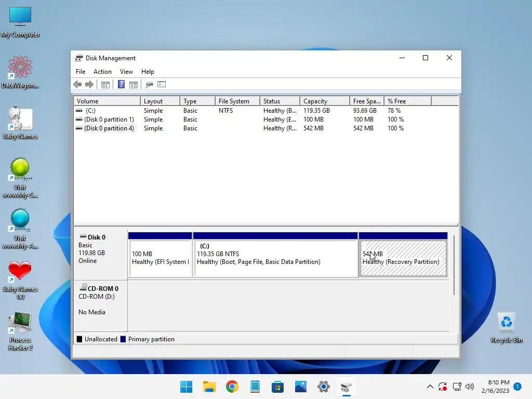This screenshot has width=532, height=399.
Task: Open Microsoft Store from the taskbar
Action: click(277, 387)
